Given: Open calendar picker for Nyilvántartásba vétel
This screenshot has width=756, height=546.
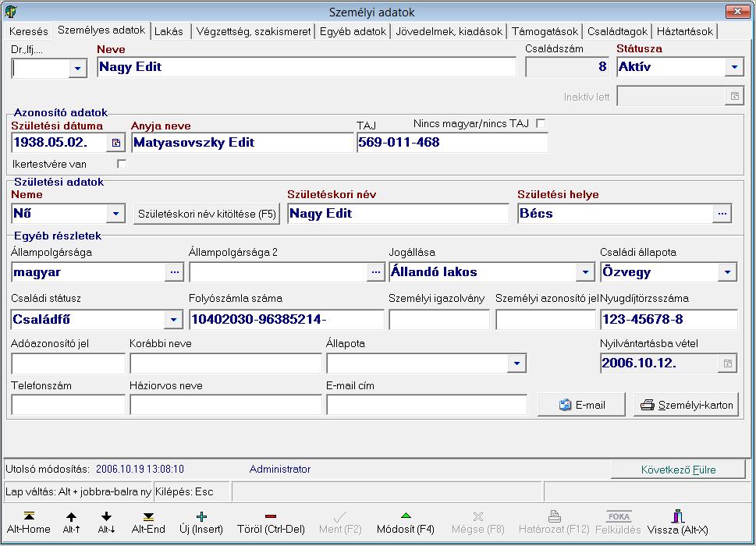Looking at the screenshot, I should (728, 363).
